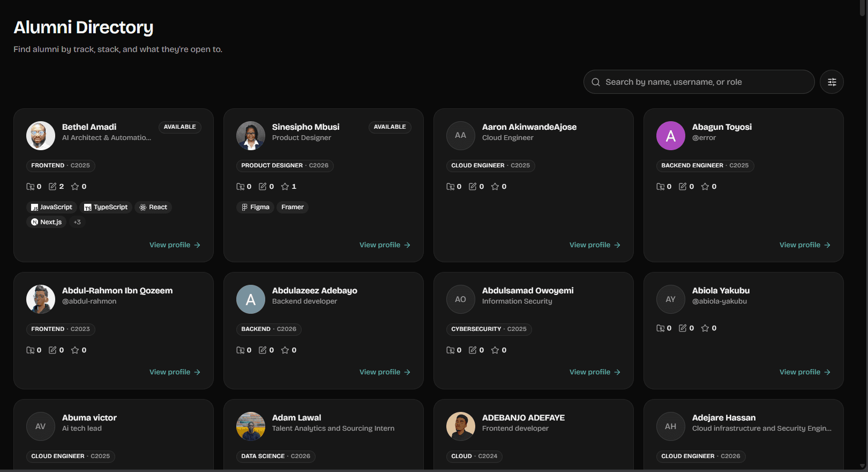
Task: Click Abagun Toyosi's purple A avatar
Action: click(x=671, y=136)
